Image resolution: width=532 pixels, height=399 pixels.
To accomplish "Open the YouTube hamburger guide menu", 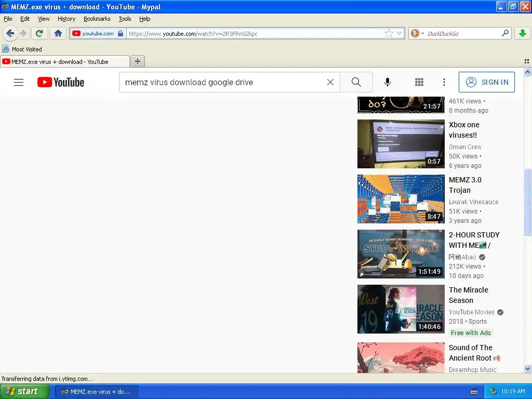I will (x=19, y=82).
